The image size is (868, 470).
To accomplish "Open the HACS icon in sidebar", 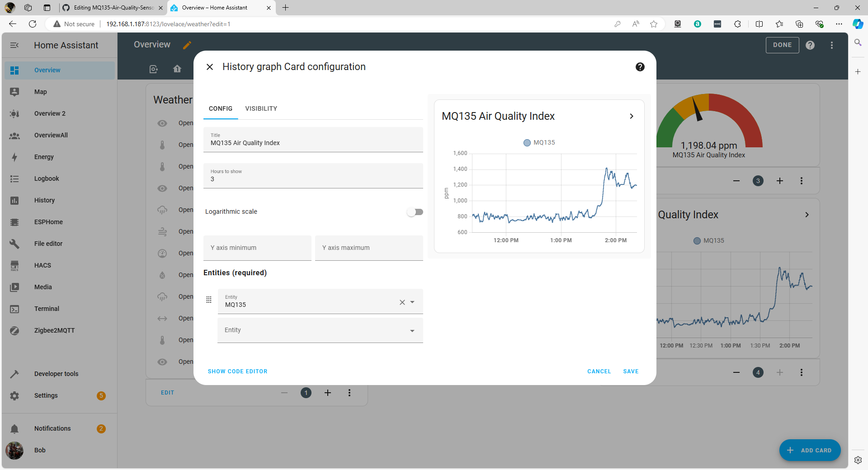I will [x=14, y=266].
